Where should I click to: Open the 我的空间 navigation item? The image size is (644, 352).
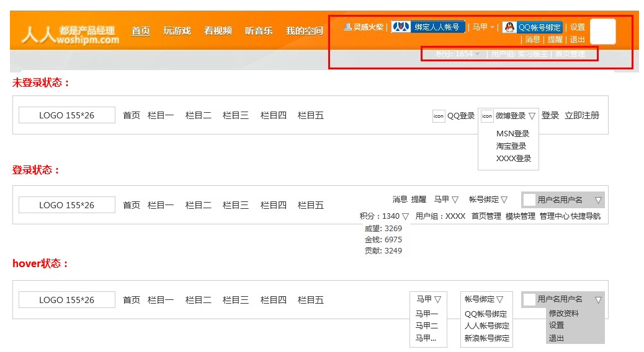tap(305, 31)
